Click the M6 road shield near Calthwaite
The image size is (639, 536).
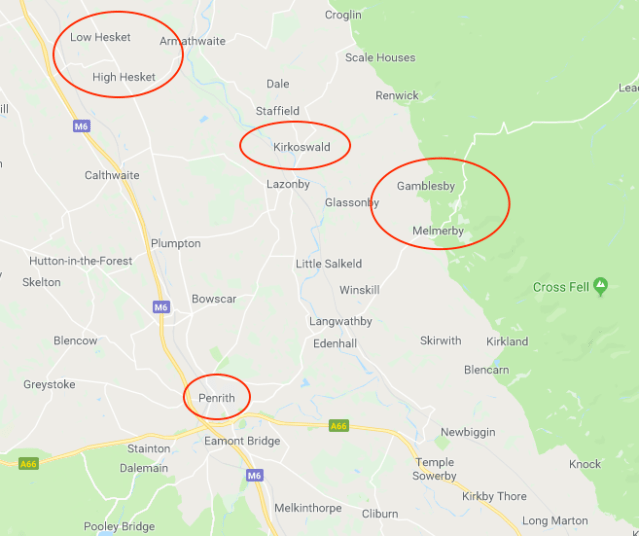pos(82,126)
